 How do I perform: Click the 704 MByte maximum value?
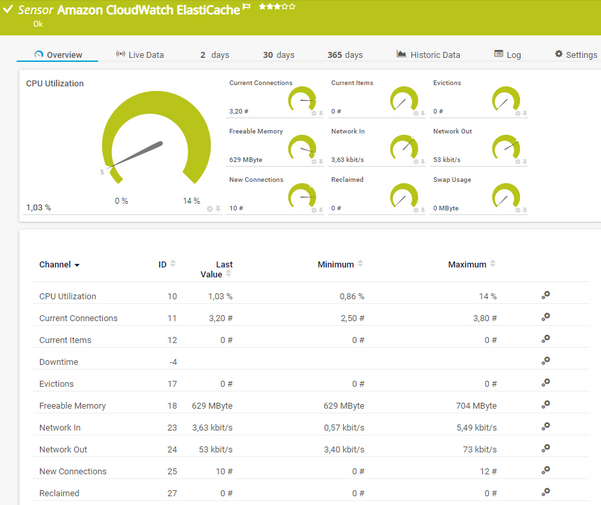476,405
